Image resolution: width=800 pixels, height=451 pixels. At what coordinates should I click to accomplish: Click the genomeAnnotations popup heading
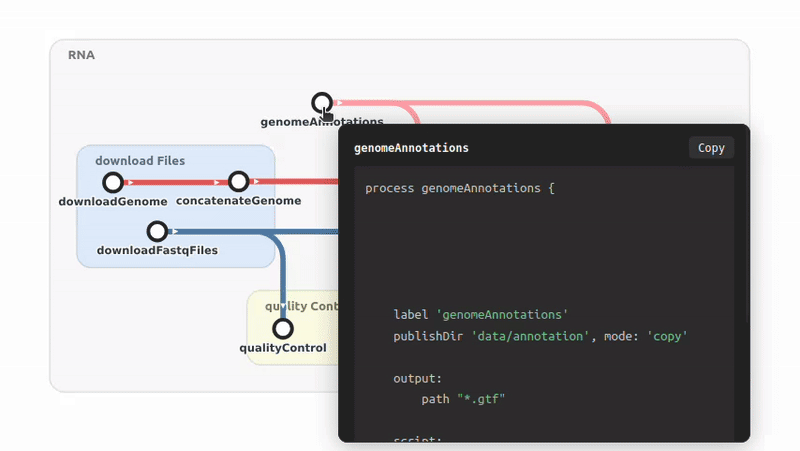[411, 148]
